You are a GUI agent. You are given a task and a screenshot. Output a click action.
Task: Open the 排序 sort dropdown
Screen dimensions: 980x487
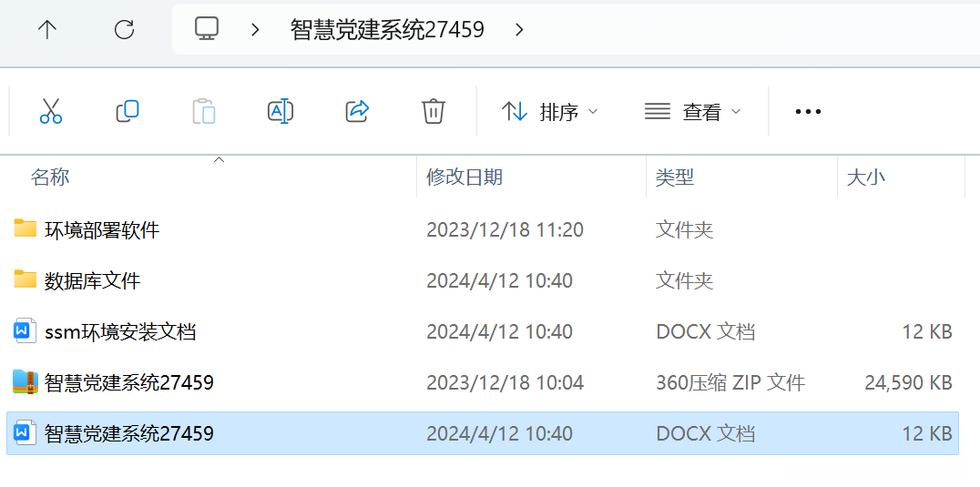tap(549, 112)
